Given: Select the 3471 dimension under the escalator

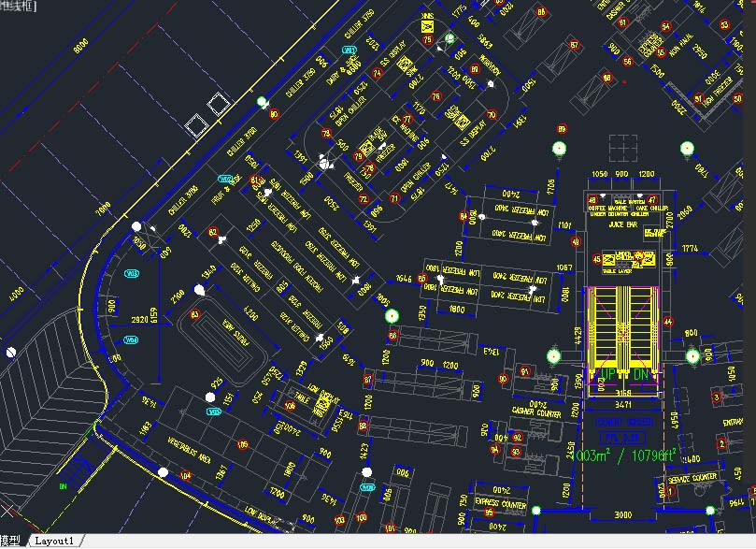Looking at the screenshot, I should (x=622, y=406).
